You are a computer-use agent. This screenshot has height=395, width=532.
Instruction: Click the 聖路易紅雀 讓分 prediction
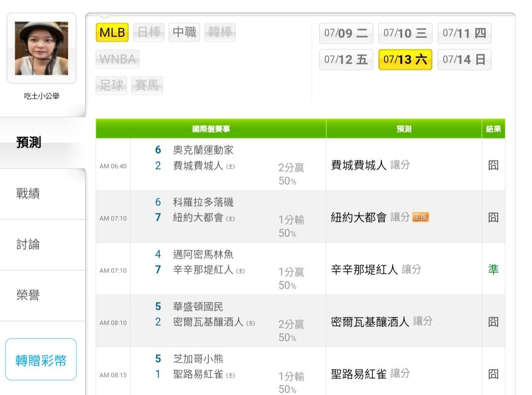pyautogui.click(x=370, y=374)
